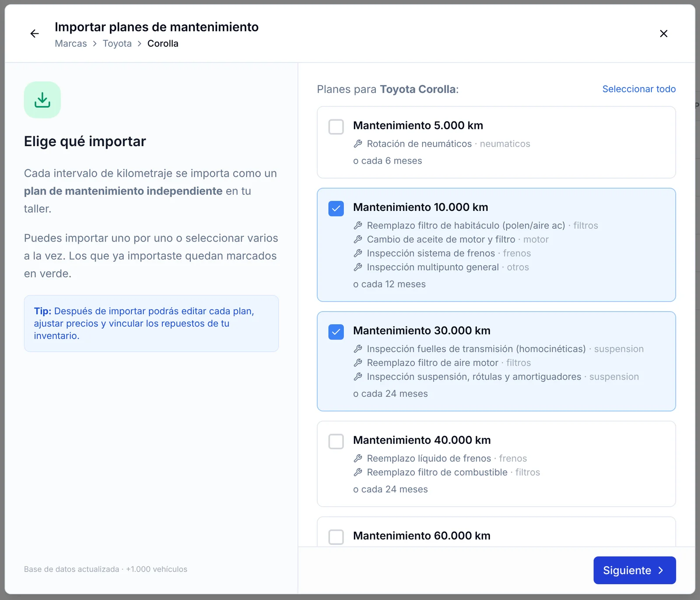Viewport: 700px width, 600px height.
Task: Close the import maintenance plans dialog
Action: click(x=663, y=34)
